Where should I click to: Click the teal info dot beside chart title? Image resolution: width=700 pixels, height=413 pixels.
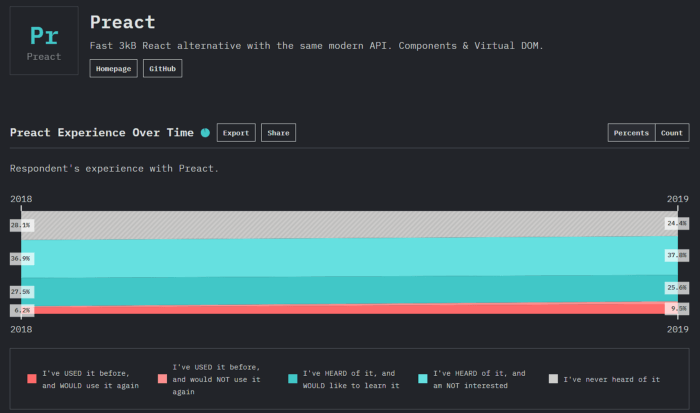(x=205, y=133)
